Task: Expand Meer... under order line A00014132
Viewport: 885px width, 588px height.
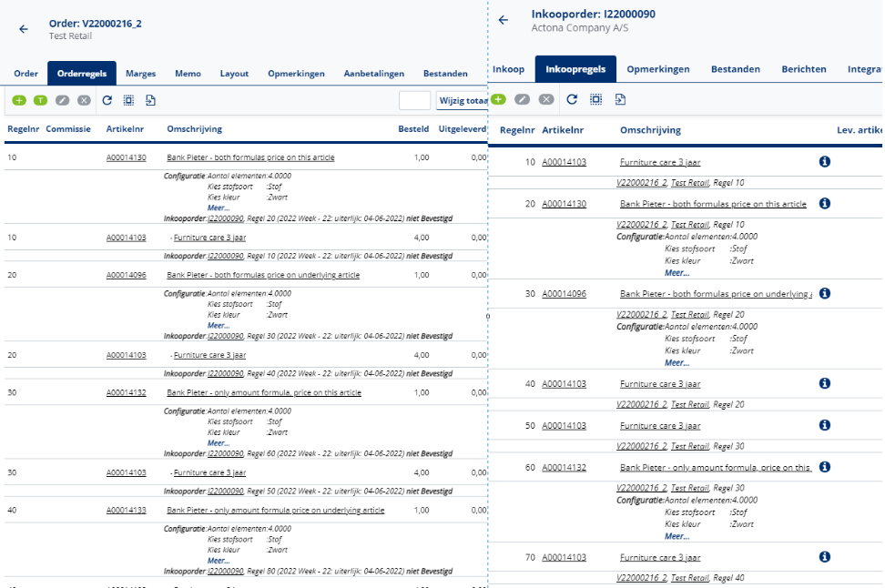Action: (219, 443)
